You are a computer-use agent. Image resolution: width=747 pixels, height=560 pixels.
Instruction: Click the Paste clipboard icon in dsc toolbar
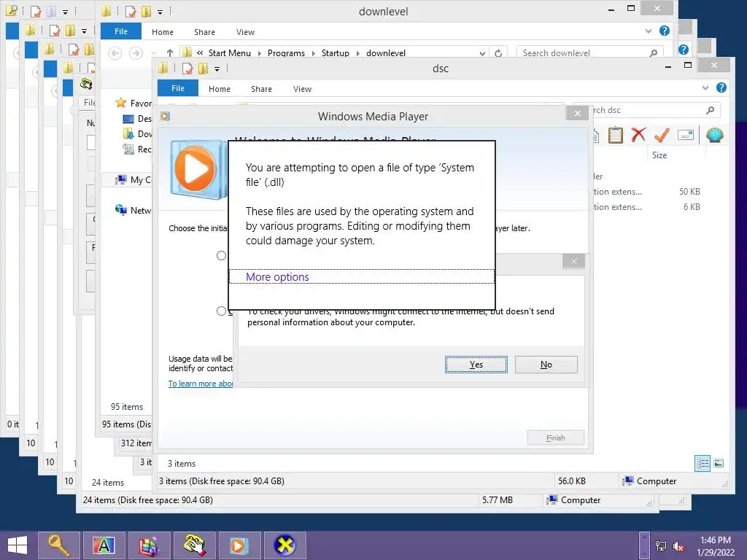(615, 135)
